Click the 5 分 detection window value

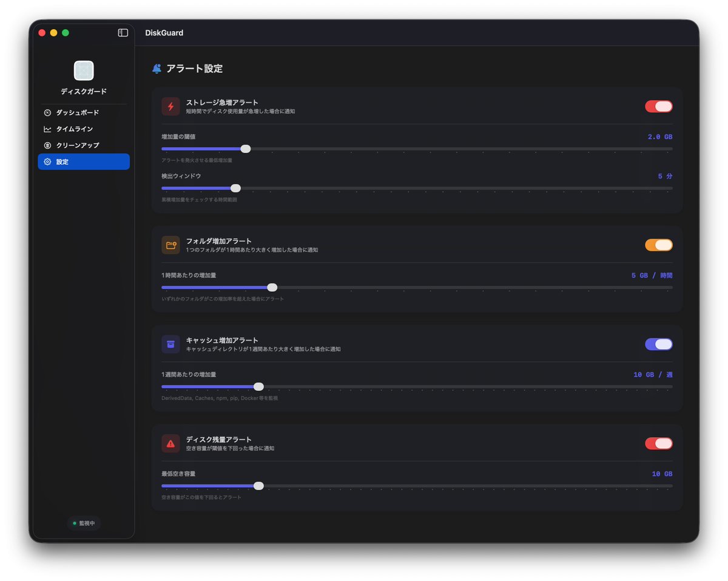point(666,177)
